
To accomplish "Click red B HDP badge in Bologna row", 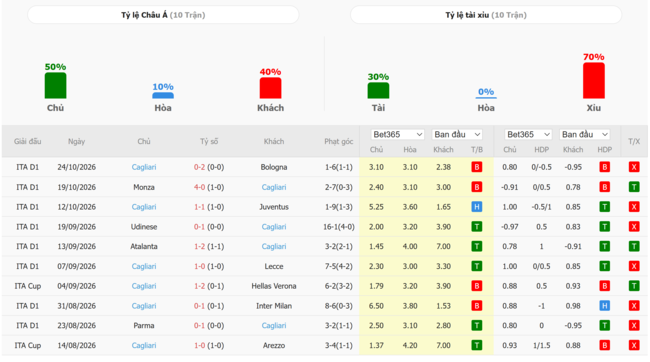I will click(604, 167).
